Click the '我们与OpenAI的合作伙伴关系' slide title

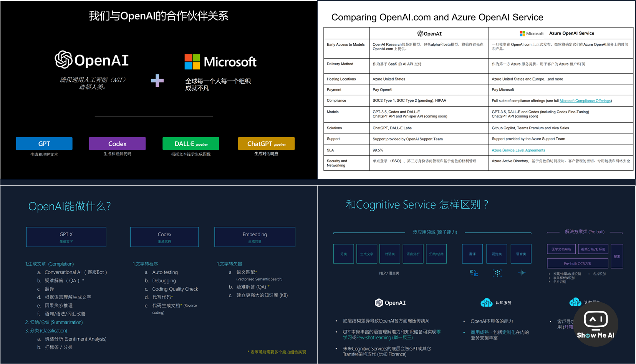tap(159, 16)
